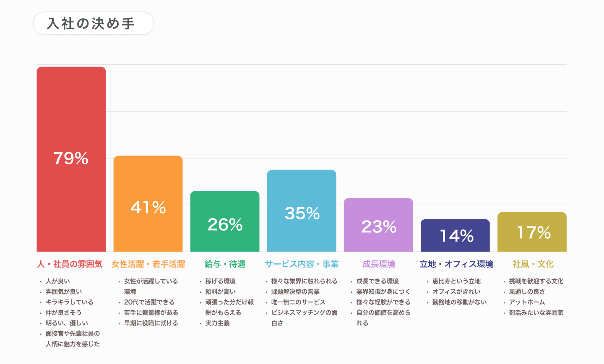Click the 恵比寿という立地 bullet item

click(x=456, y=281)
